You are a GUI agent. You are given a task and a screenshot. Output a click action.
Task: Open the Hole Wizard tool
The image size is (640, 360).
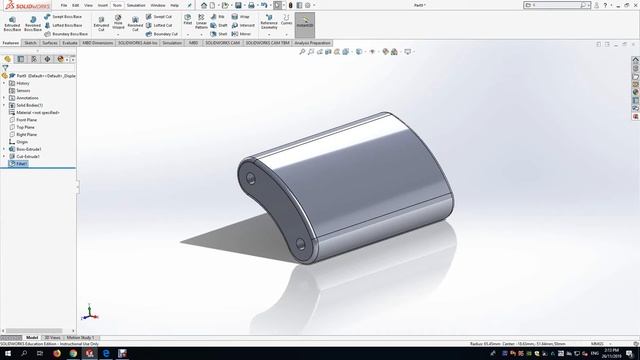tap(118, 22)
